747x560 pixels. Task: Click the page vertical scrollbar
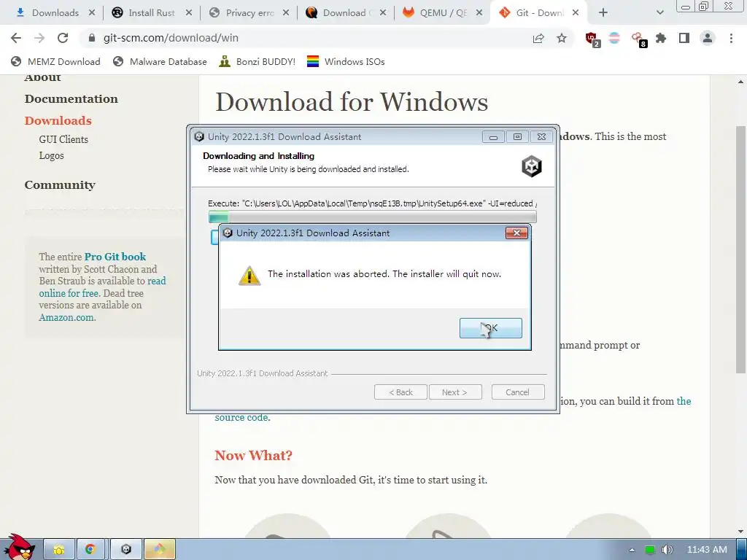click(740, 249)
